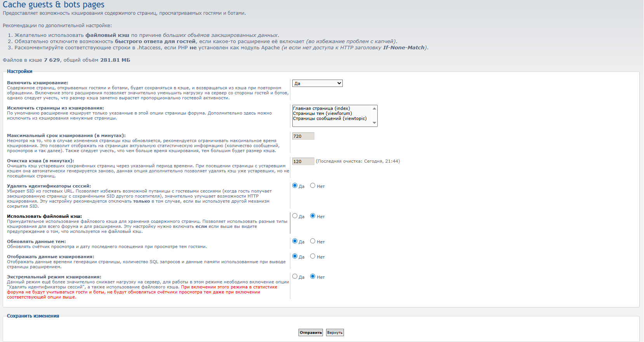Click the exclusion list scroll-up arrow

[374, 109]
